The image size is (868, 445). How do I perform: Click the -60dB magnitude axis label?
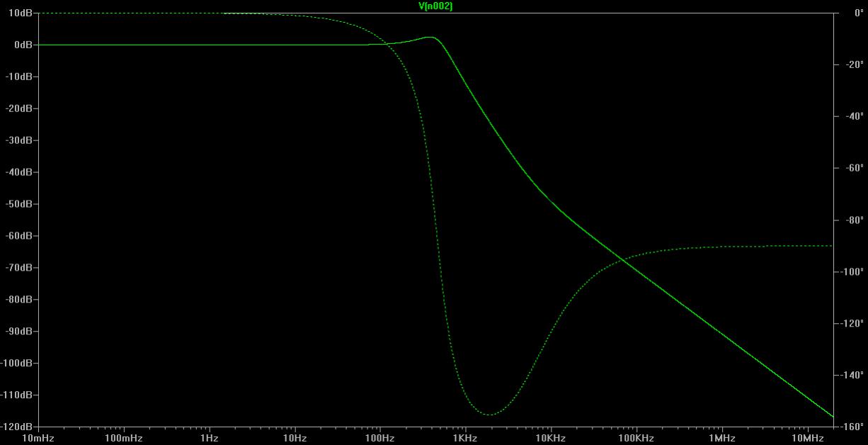point(18,236)
